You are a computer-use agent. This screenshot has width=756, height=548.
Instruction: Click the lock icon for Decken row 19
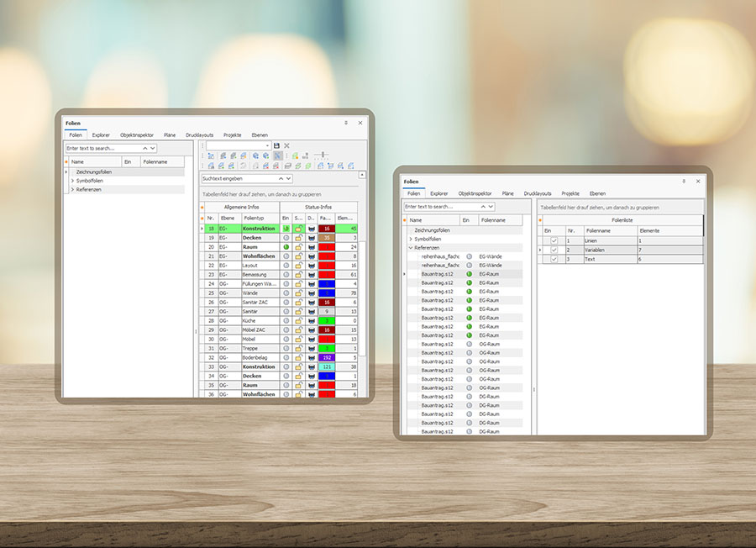coord(298,238)
